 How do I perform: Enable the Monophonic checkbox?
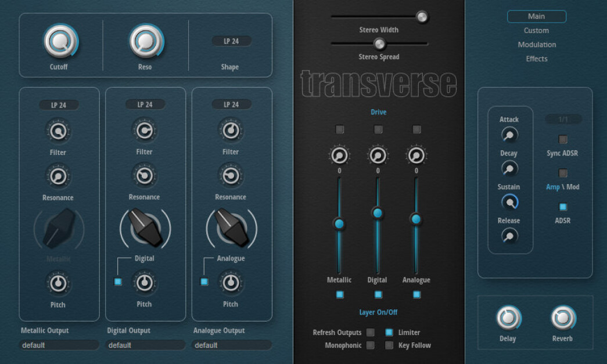point(371,345)
